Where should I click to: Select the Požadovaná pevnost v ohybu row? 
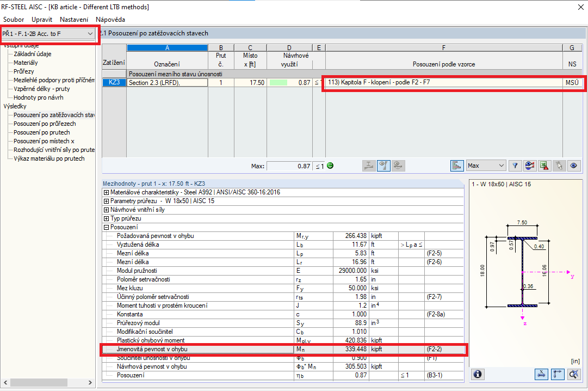click(x=283, y=236)
